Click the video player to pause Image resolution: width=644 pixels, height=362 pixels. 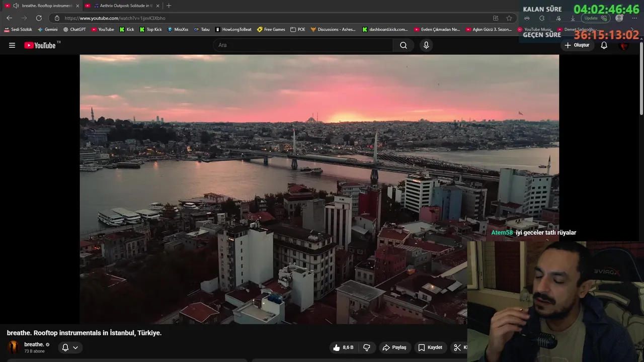pos(319,189)
